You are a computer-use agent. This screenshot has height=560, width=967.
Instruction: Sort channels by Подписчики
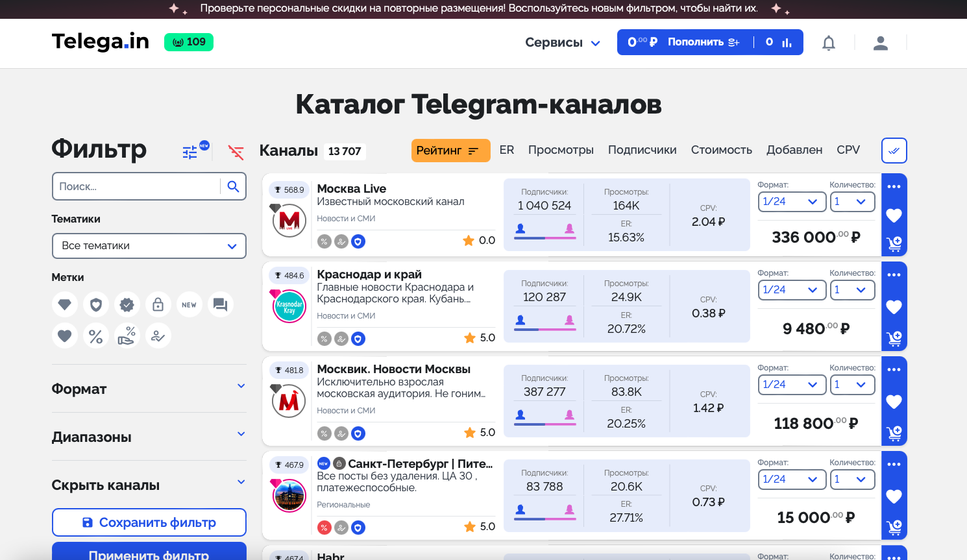(x=642, y=150)
